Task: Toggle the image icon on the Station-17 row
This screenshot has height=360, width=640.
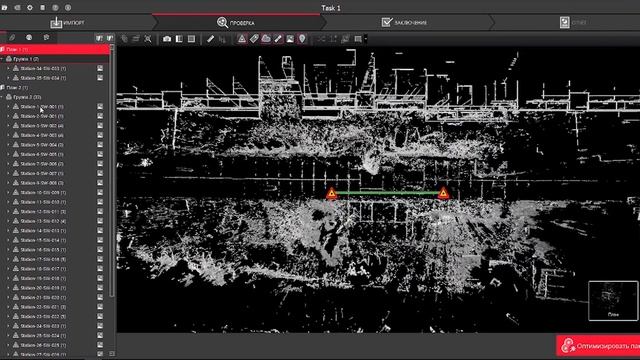Action: click(x=100, y=259)
